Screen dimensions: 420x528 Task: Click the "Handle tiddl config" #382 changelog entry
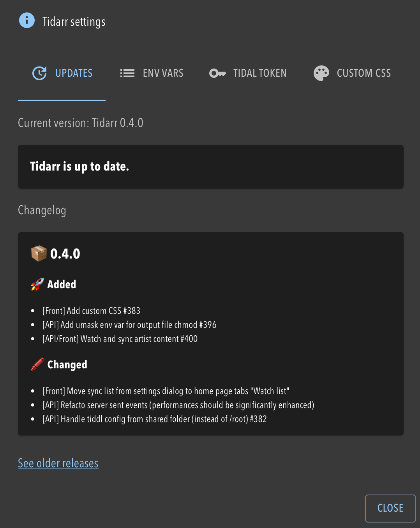click(x=154, y=419)
